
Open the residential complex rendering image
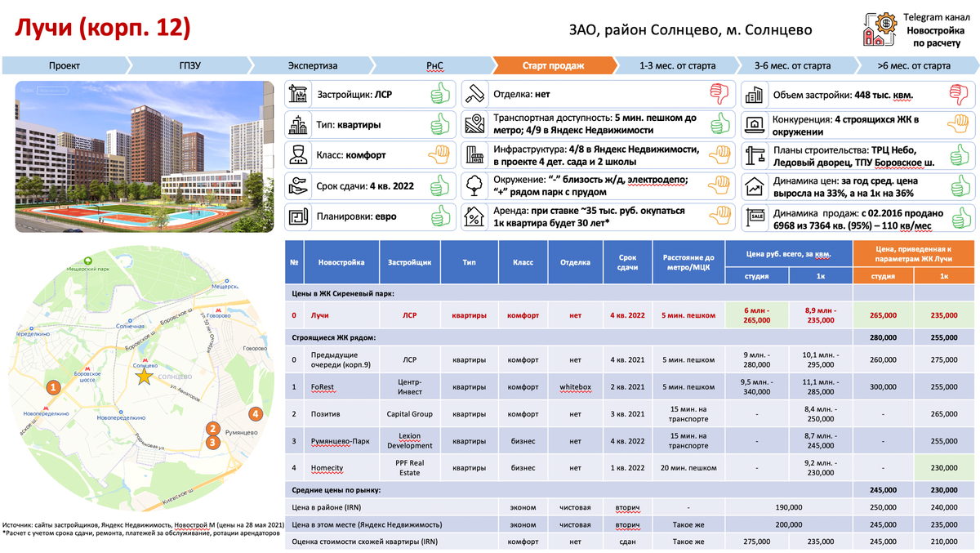145,158
